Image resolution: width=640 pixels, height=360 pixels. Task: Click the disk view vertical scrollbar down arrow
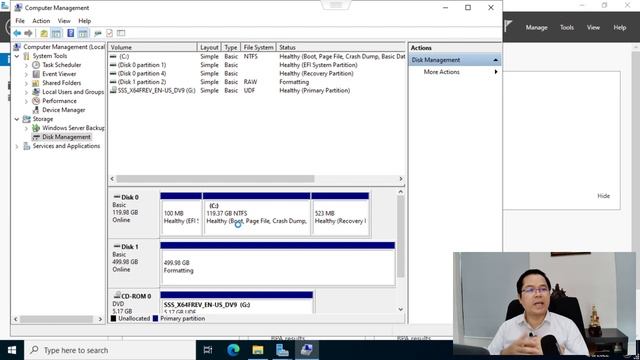[x=400, y=309]
